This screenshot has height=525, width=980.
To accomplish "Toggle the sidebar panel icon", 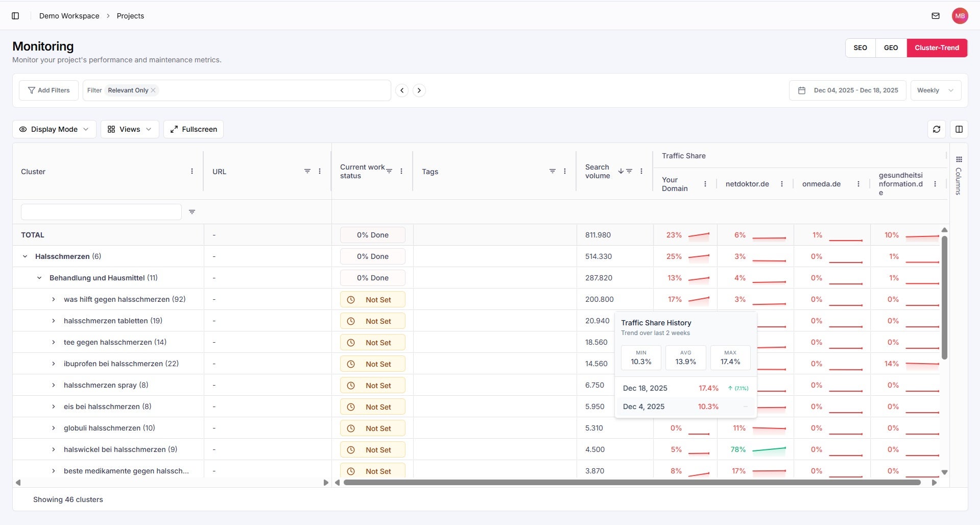I will pos(15,16).
